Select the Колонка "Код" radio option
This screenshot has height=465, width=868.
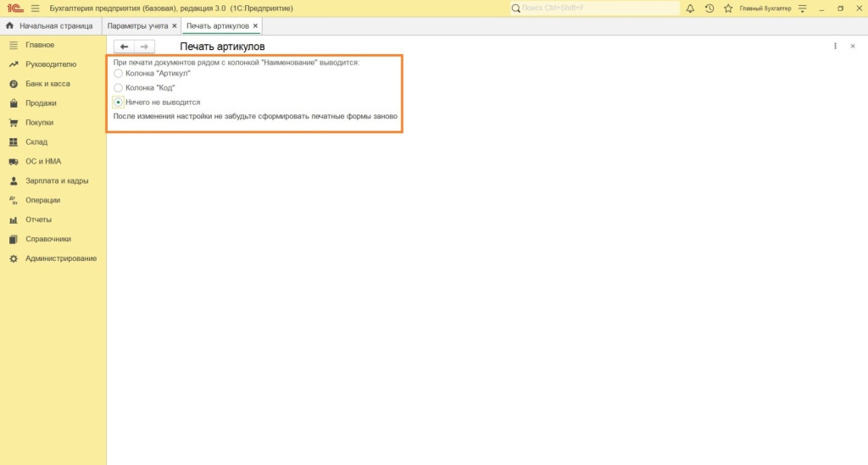point(119,88)
